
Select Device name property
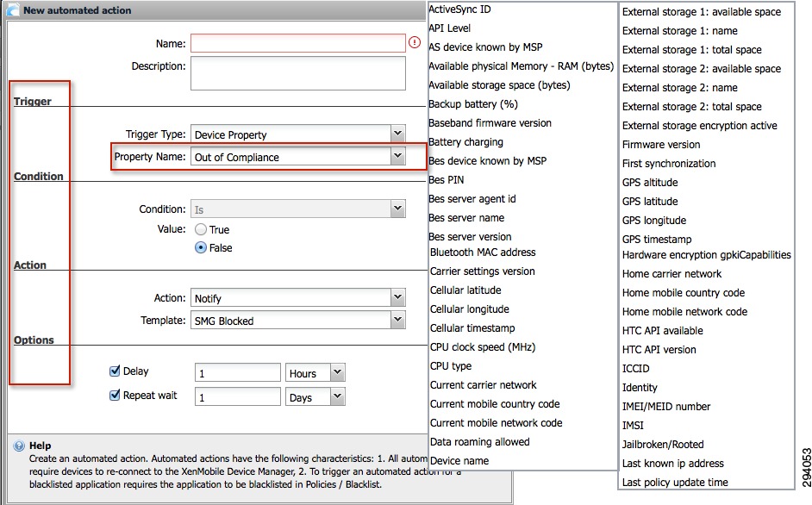click(x=459, y=461)
